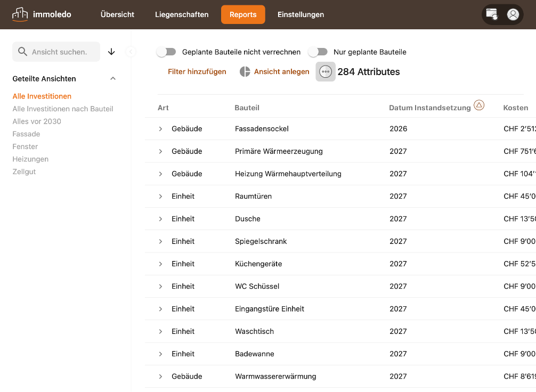This screenshot has height=392, width=536.
Task: Click the Heizung Wärmehauptverteilung cell
Action: 288,174
